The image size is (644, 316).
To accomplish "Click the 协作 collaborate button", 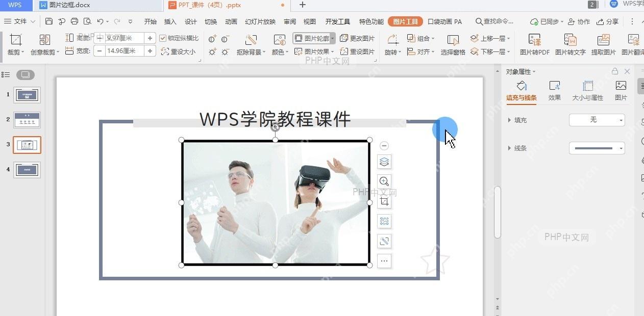I will (x=579, y=21).
